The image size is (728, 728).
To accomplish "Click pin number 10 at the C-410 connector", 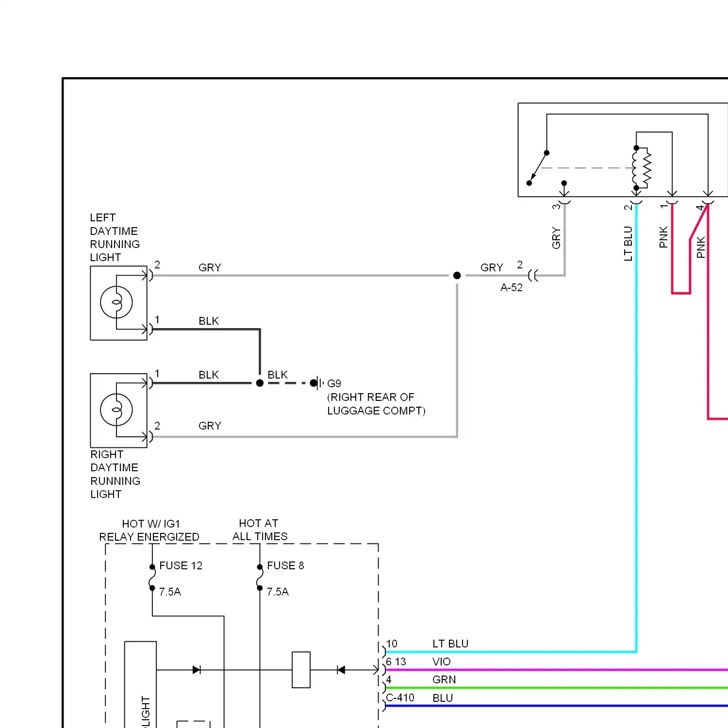I will 392,644.
